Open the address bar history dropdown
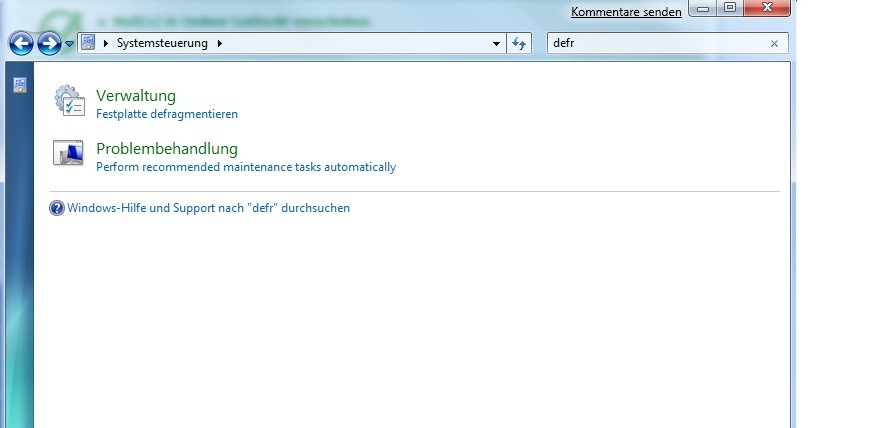 point(496,43)
